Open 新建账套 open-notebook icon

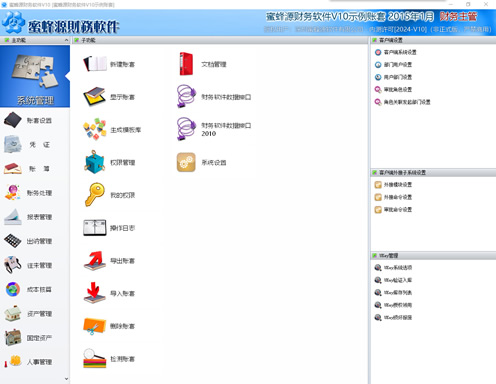95,64
